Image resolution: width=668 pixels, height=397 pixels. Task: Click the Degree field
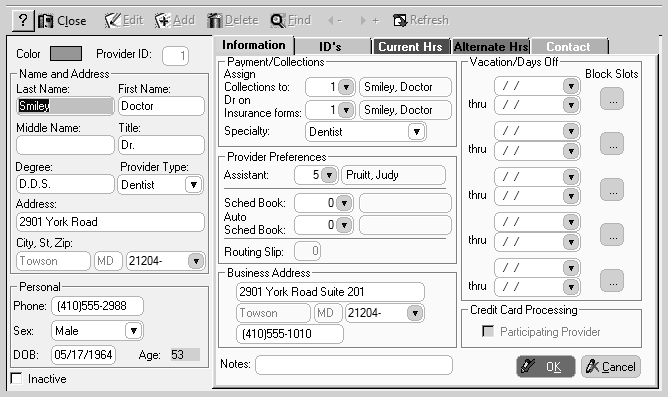65,184
